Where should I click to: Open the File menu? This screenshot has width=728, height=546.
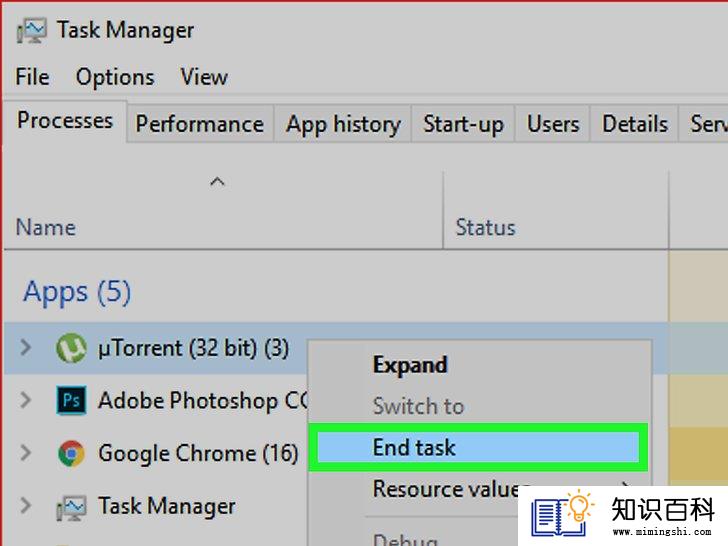pos(32,77)
